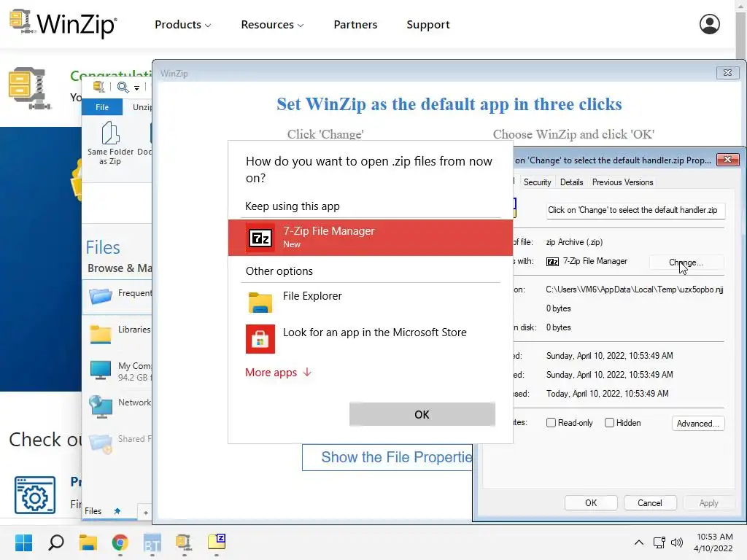This screenshot has height=560, width=747.
Task: Show hidden system tray icons chevron
Action: coord(639,542)
